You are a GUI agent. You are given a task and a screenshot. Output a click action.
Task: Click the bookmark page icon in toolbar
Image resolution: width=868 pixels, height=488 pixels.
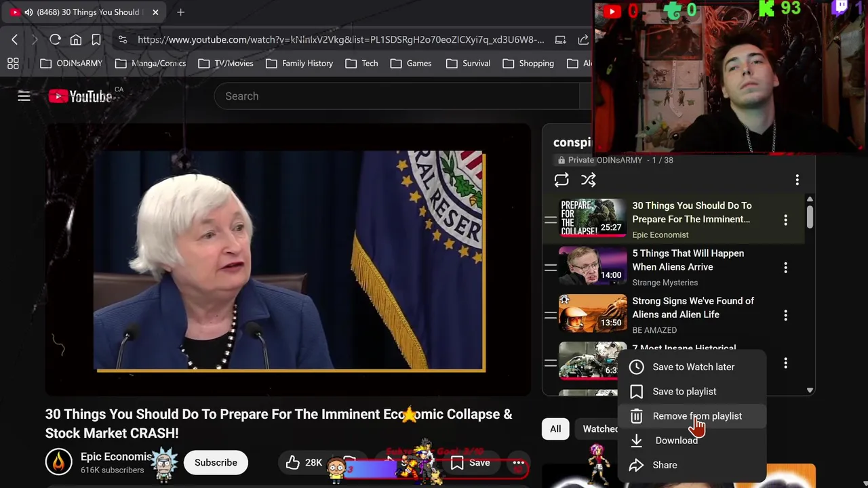pyautogui.click(x=96, y=40)
